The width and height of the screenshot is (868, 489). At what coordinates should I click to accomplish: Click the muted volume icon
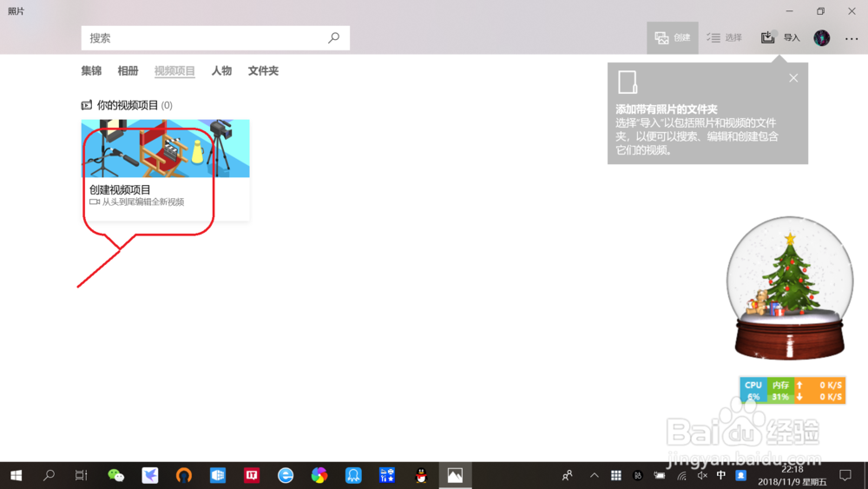(x=702, y=475)
